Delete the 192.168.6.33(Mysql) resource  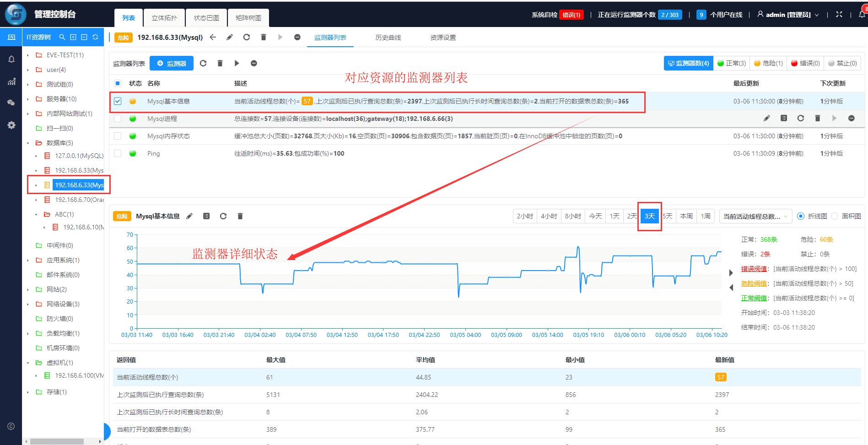(264, 37)
